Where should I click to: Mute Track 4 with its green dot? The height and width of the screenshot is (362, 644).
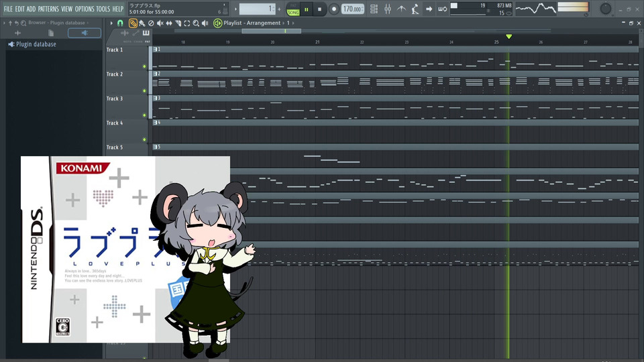click(x=144, y=139)
